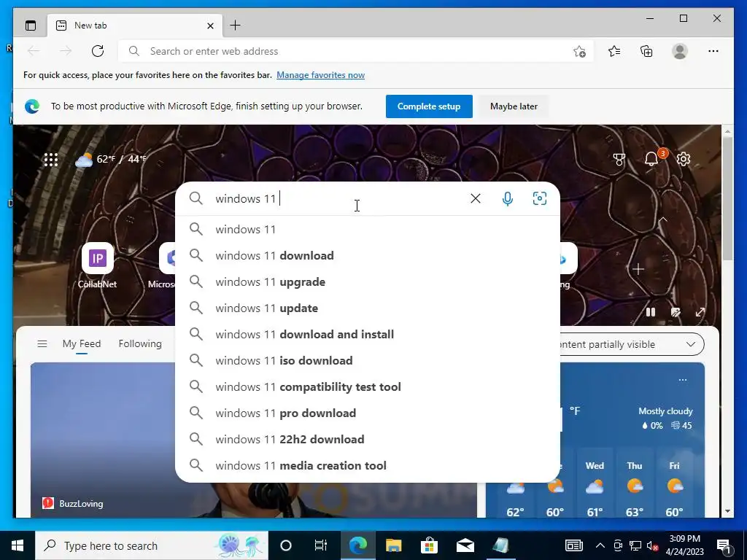Open notifications bell icon
Viewport: 747px width, 560px height.
651,159
